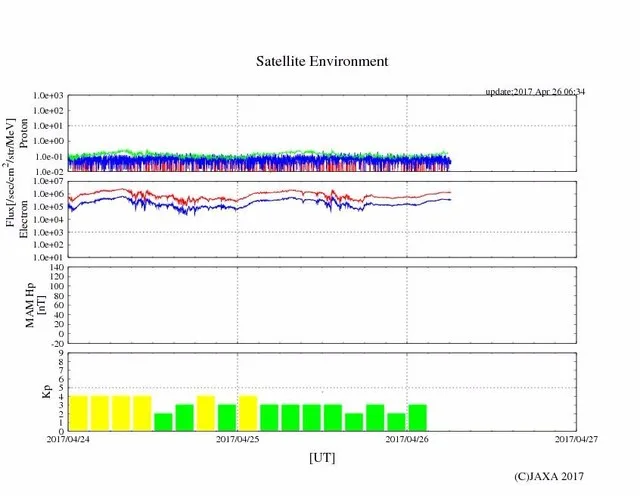Click the only yellow Kp bar on 2017/04/25
Screen dimensions: 640x496
click(x=248, y=413)
